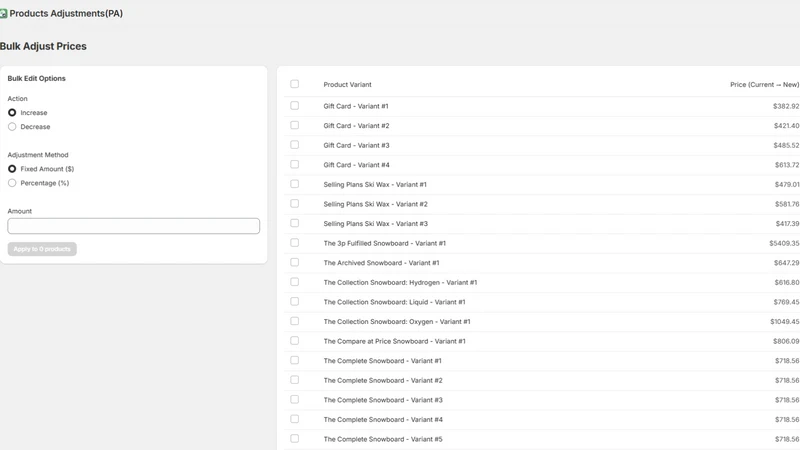This screenshot has width=800, height=450.
Task: Click the $769.45 price value
Action: point(786,302)
